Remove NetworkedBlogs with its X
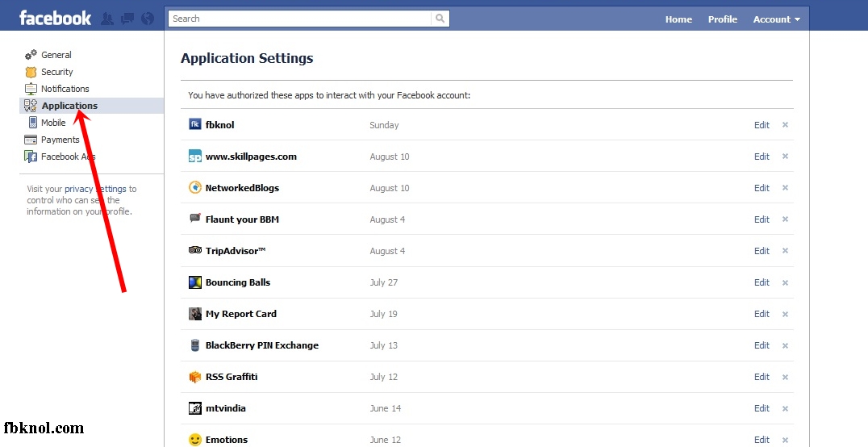The image size is (868, 447). tap(785, 188)
